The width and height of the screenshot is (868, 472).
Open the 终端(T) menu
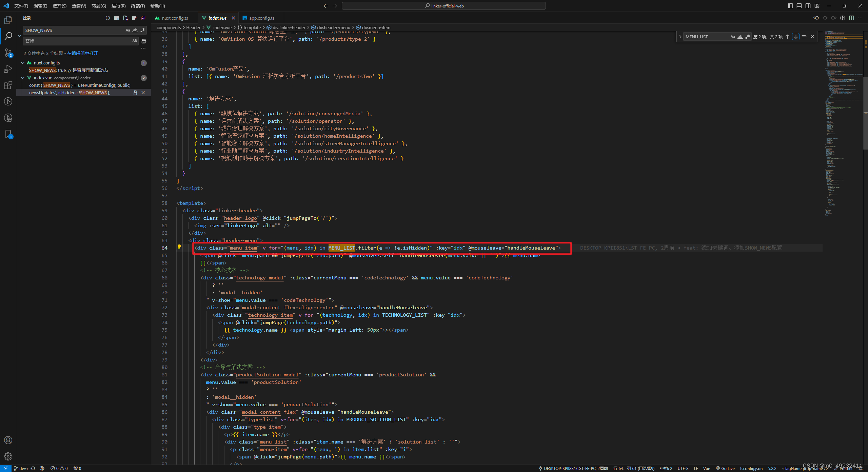138,6
